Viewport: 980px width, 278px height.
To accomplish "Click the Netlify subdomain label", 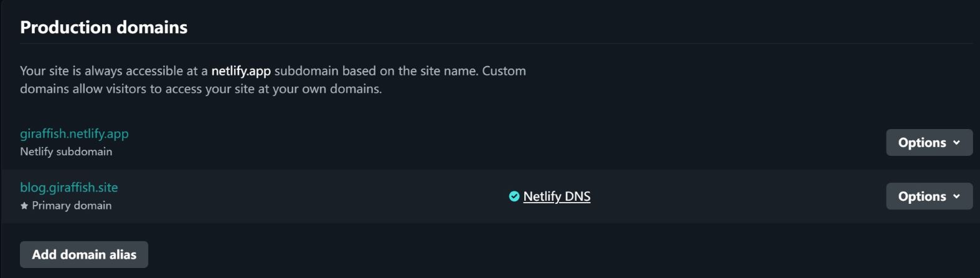I will click(x=66, y=151).
